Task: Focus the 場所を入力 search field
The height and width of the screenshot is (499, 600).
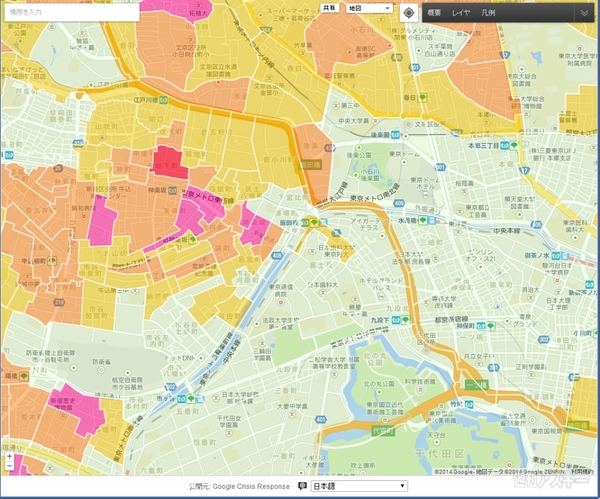Action: 72,12
